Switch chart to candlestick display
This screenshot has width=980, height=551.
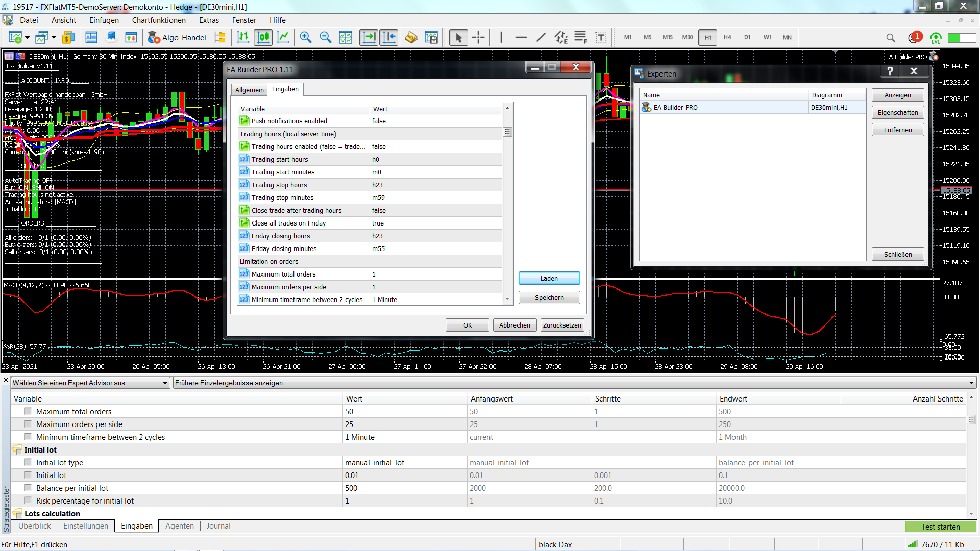tap(263, 37)
